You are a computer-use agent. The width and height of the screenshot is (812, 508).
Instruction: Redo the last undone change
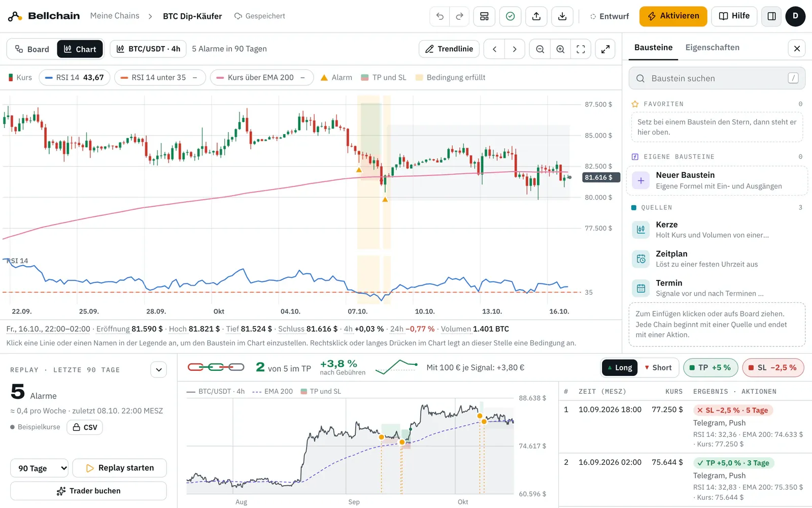pos(459,16)
